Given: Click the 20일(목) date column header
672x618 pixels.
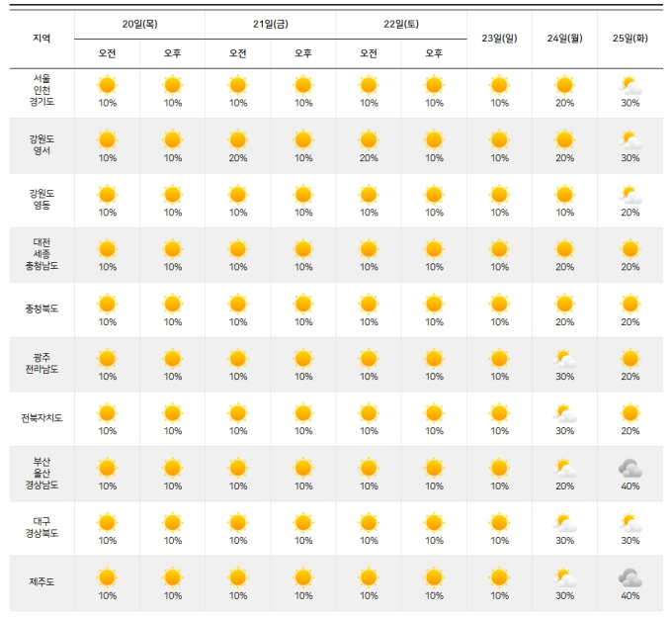Looking at the screenshot, I should pos(139,24).
